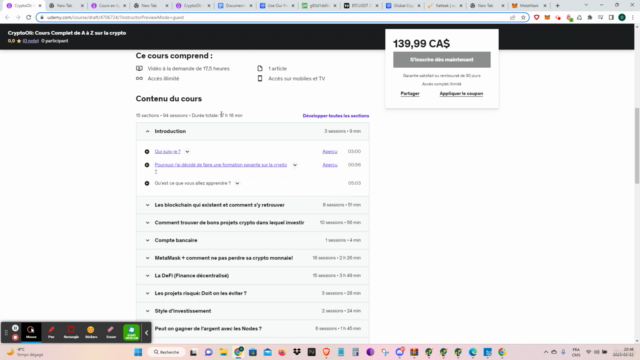Viewport: 640px width, 360px height.
Task: Reload the page in Chrome
Action: coord(28,18)
